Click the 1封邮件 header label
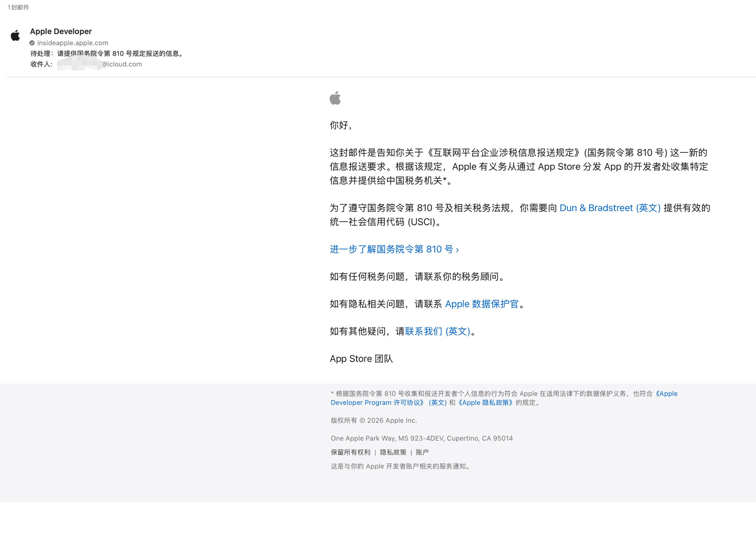Viewport: 756px width, 545px height. (18, 7)
